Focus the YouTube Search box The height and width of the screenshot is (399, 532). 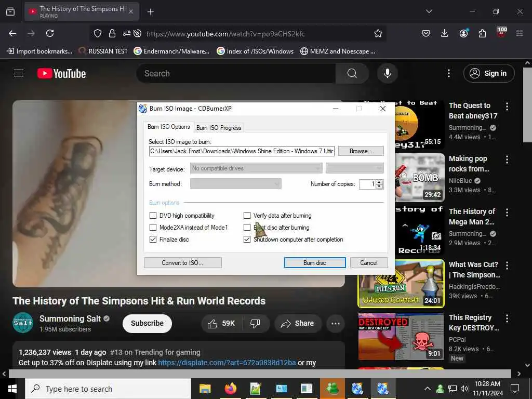tap(236, 73)
